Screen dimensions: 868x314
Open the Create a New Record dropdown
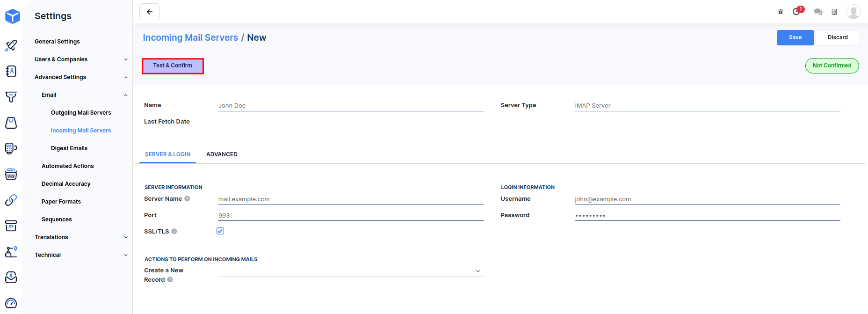pyautogui.click(x=350, y=271)
